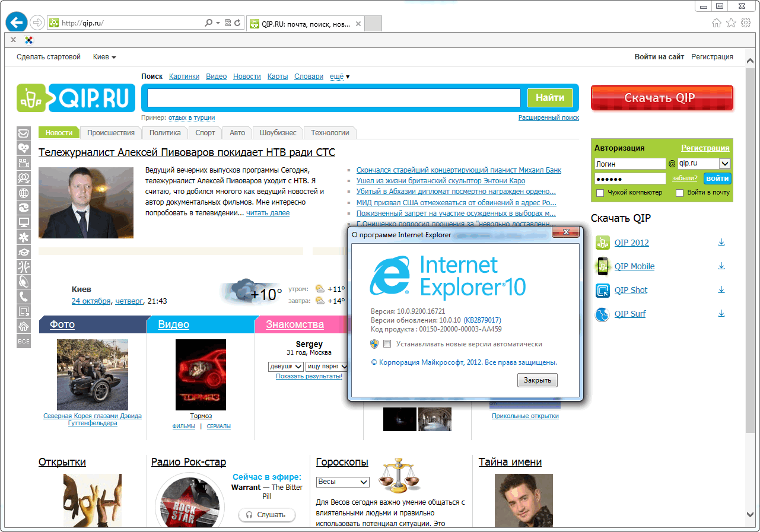Click the green Найти search button
The height and width of the screenshot is (532, 760).
(550, 98)
